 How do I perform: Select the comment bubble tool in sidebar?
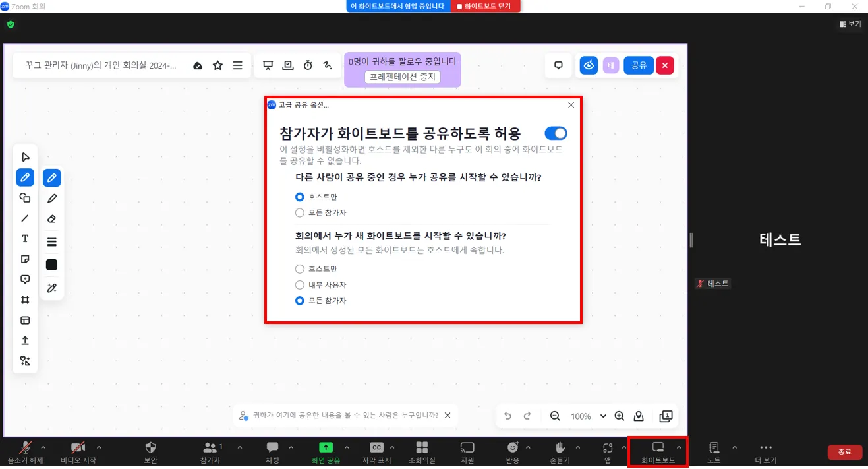tap(25, 280)
